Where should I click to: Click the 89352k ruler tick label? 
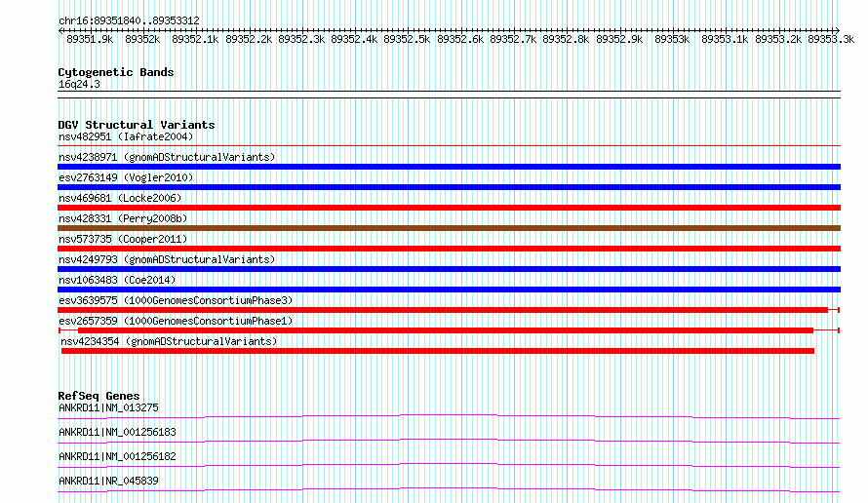[x=142, y=39]
